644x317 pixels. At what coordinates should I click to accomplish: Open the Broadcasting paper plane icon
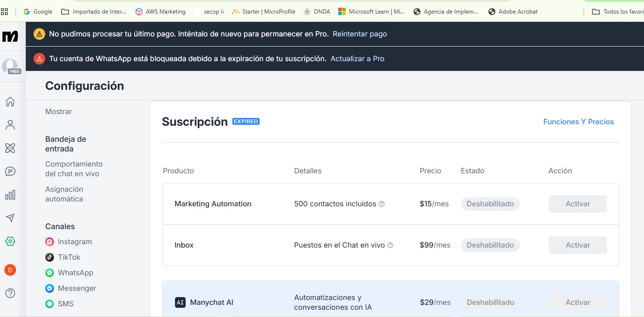coord(10,218)
